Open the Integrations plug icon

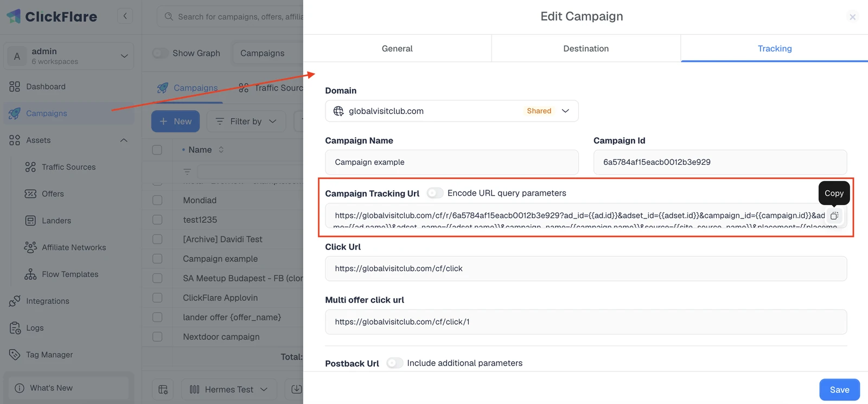click(x=15, y=301)
